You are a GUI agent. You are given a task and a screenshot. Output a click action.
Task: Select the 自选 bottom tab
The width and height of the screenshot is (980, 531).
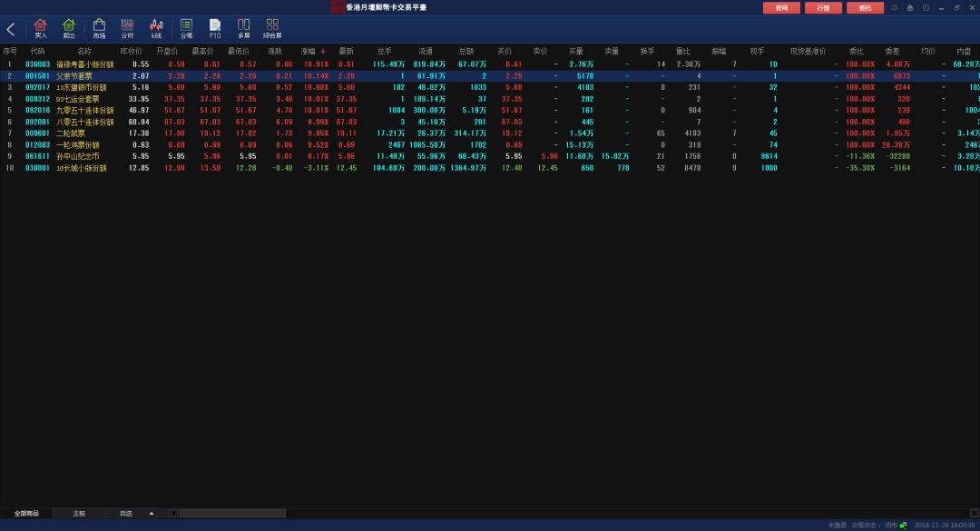(126, 514)
